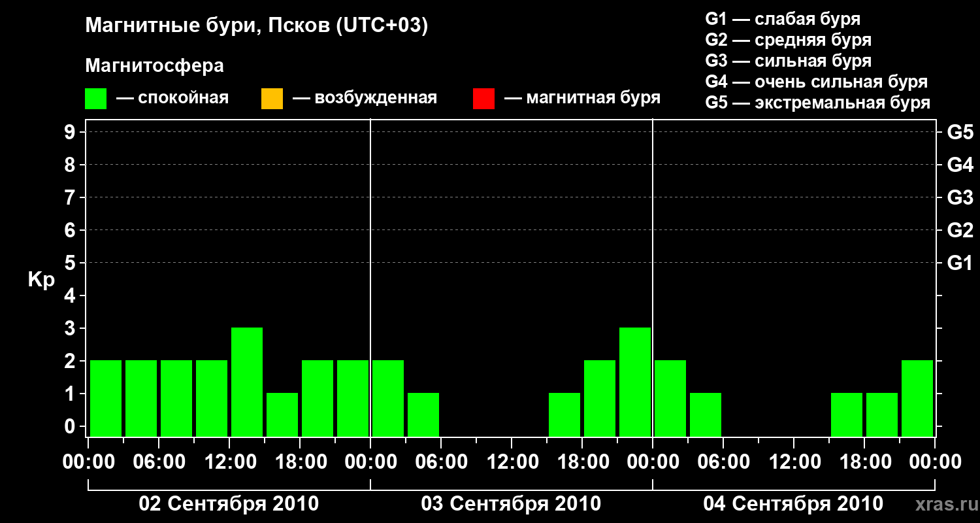
Task: Click the 'Магнитосфера' heading
Action: [x=154, y=66]
